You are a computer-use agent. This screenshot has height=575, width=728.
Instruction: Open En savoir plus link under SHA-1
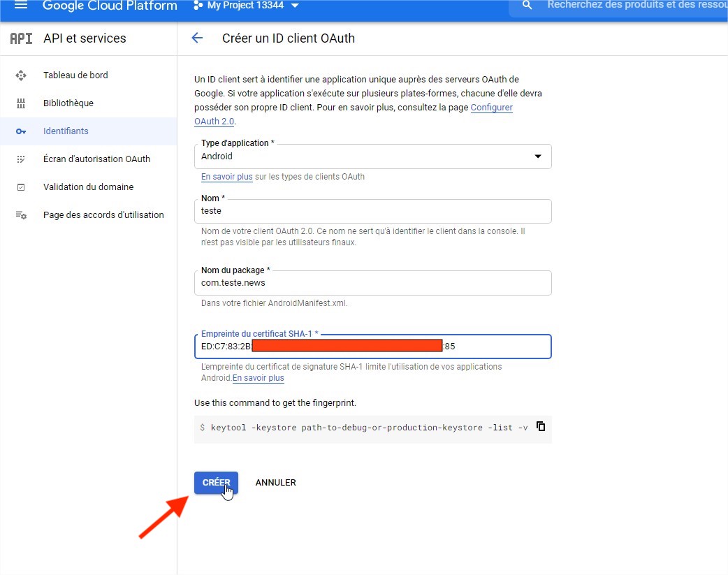(x=258, y=378)
